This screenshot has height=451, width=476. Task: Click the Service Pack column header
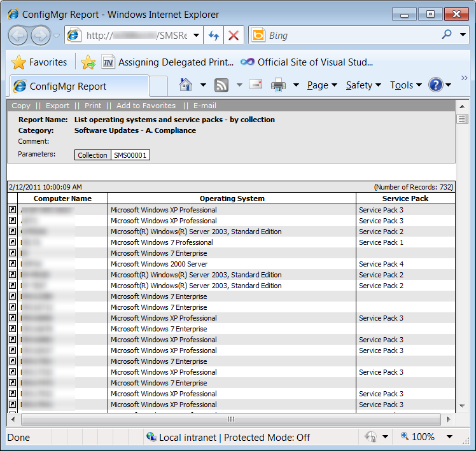(x=405, y=198)
